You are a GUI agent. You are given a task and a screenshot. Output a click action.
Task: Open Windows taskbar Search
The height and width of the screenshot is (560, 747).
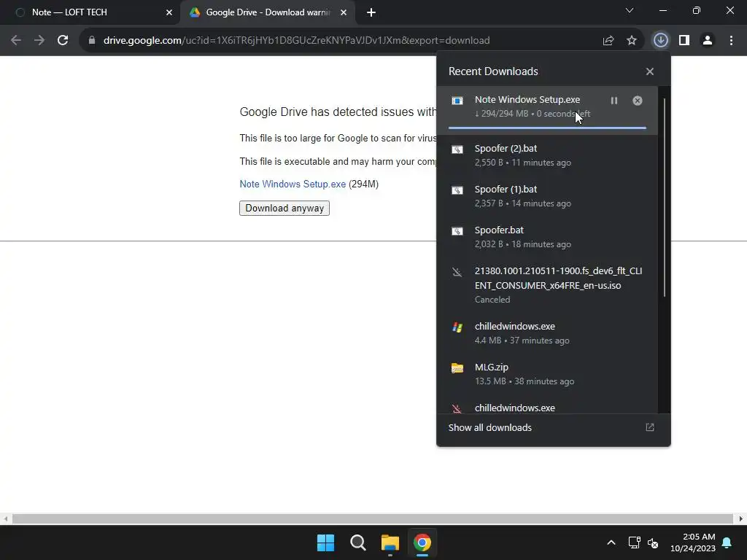coord(357,542)
